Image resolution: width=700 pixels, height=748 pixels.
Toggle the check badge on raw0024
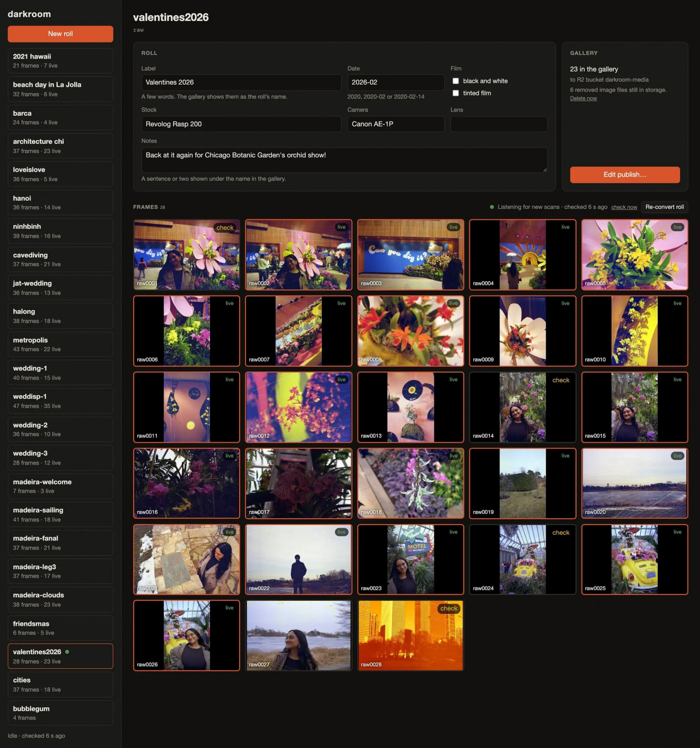(561, 532)
